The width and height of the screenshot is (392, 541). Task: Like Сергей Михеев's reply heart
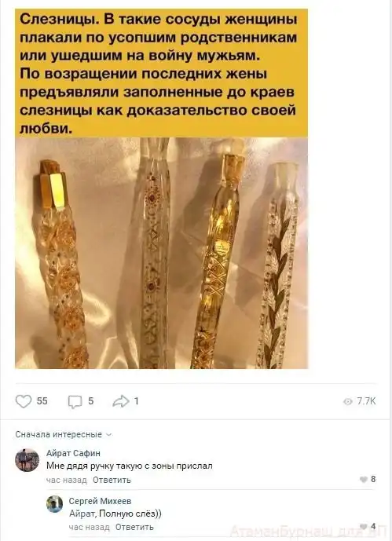pyautogui.click(x=364, y=527)
